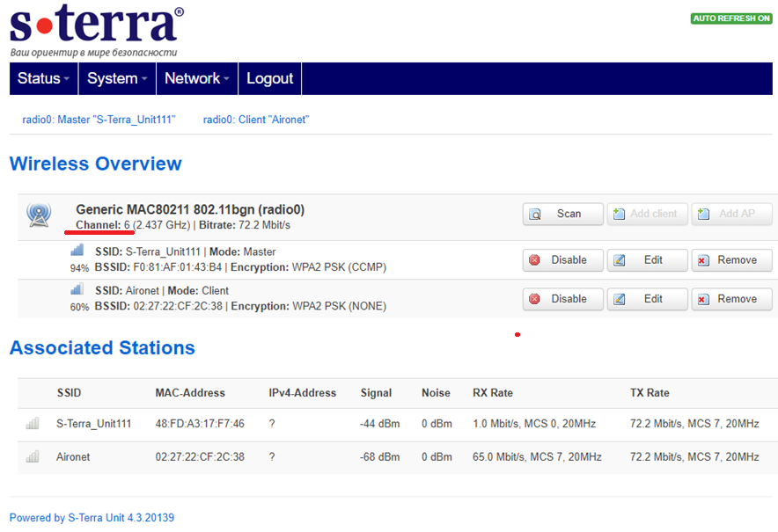Remove the S-Terra_Unit111 master network
Viewport: 778px width, 532px height.
(x=732, y=260)
